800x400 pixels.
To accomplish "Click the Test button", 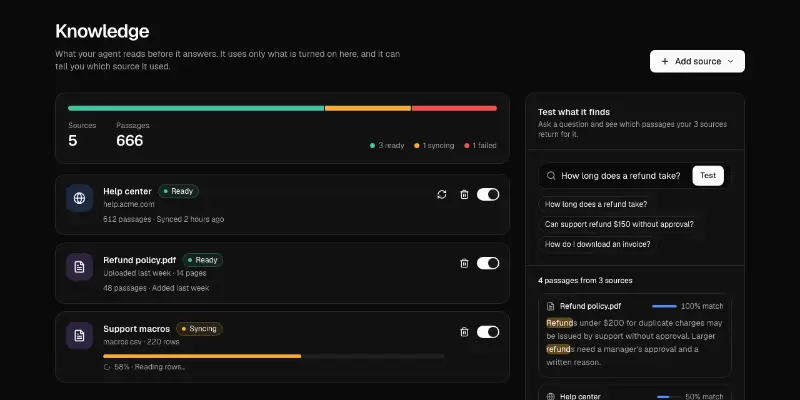I will pyautogui.click(x=708, y=176).
